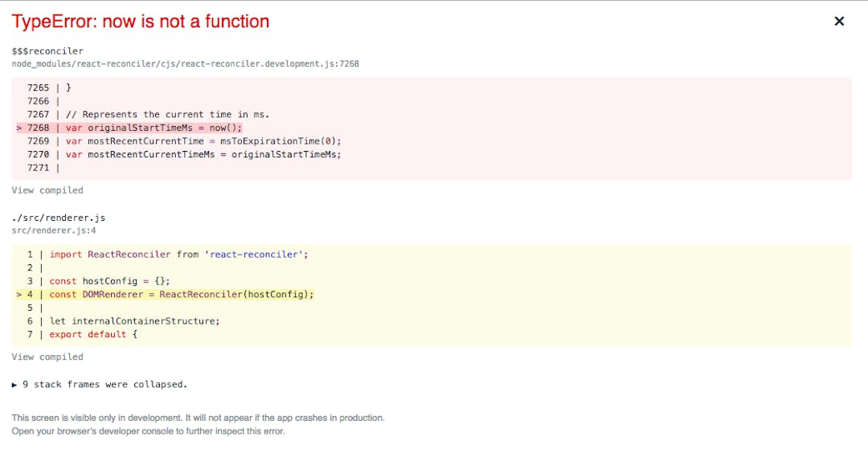Screen dimensions: 868x465
Task: Expand the 9 collapsed stack frames
Action: tap(106, 384)
